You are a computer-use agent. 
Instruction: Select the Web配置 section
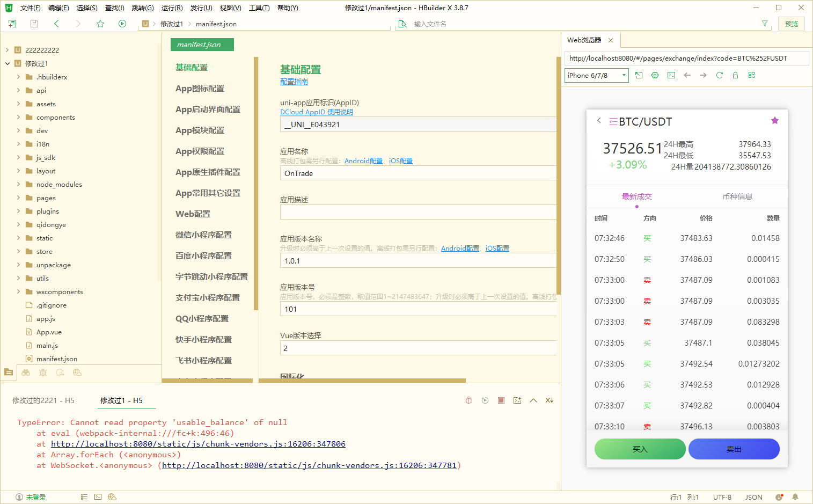pos(193,214)
